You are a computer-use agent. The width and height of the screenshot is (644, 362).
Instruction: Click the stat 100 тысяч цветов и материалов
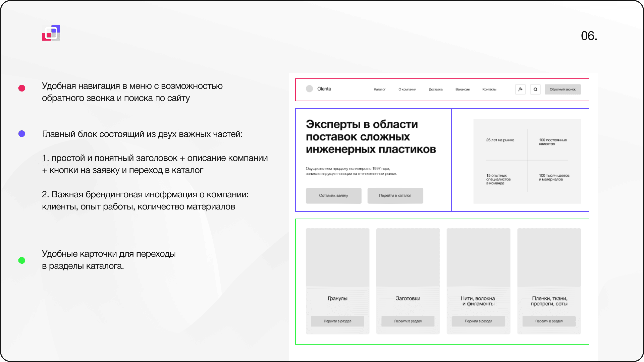(554, 177)
